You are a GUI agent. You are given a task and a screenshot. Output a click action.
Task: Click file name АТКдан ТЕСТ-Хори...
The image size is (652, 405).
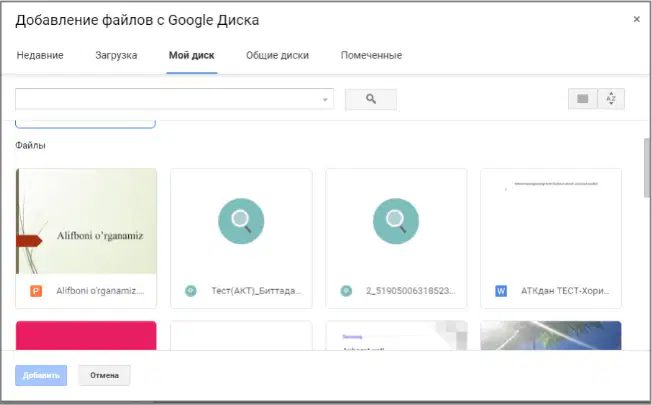565,291
